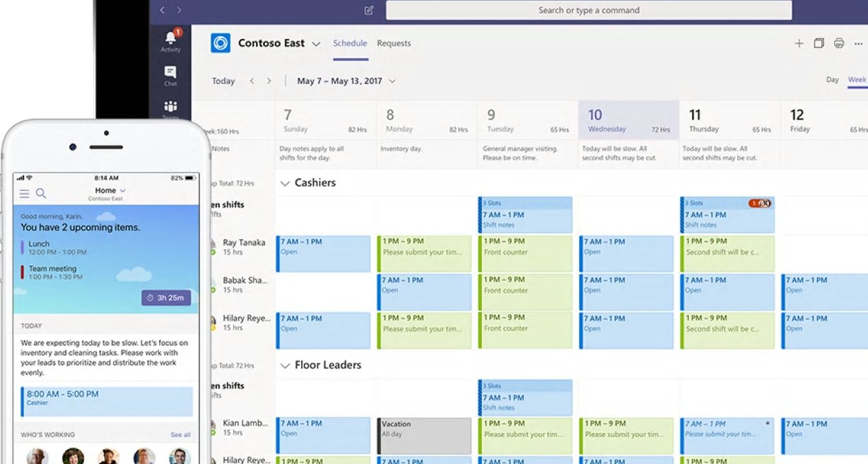868x464 pixels.
Task: Open the Print schedule icon
Action: coord(838,42)
